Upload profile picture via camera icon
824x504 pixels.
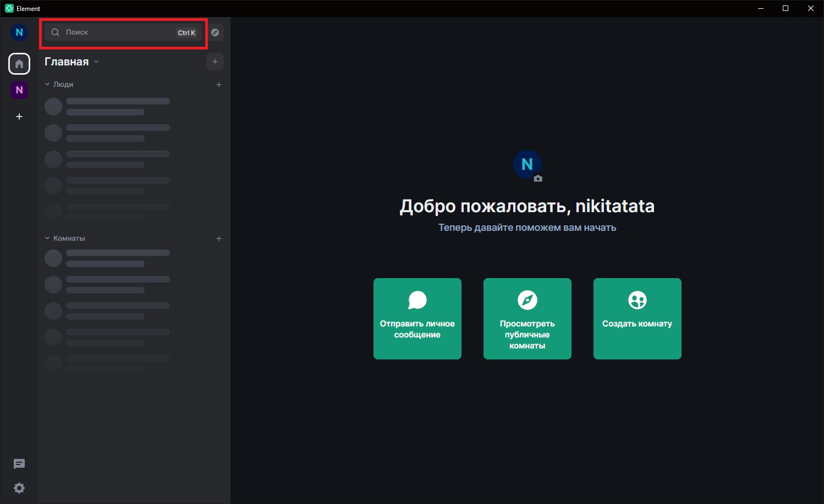coord(538,179)
